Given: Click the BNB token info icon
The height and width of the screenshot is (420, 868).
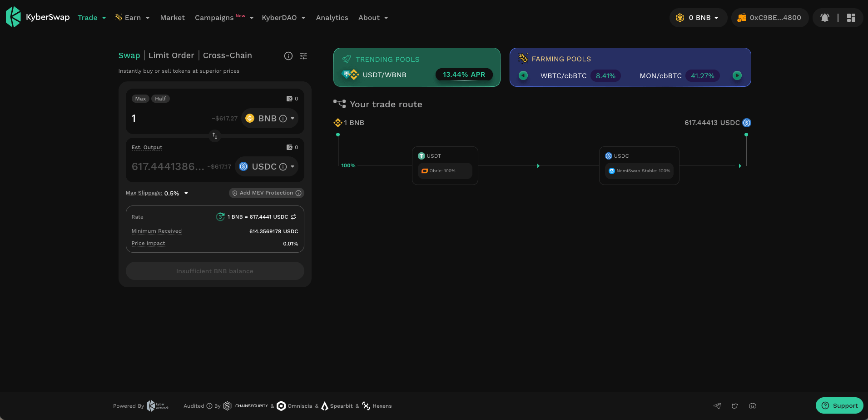Looking at the screenshot, I should point(283,119).
